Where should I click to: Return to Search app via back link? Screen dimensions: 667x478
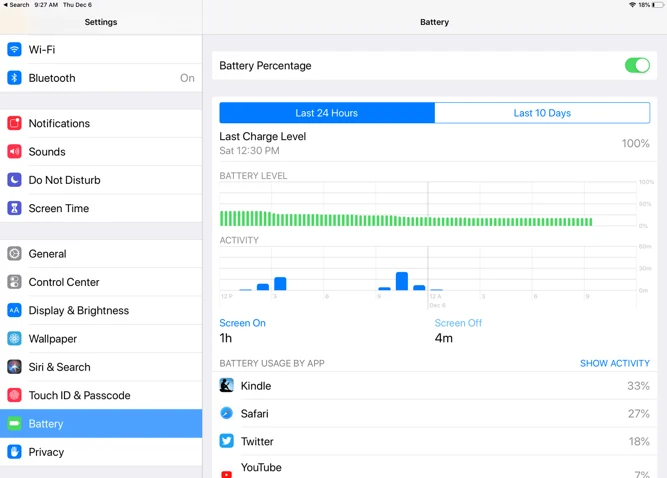coord(16,5)
